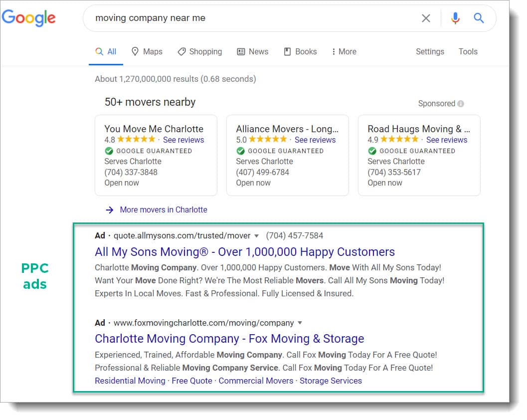
Task: Select the All tab
Action: point(106,52)
